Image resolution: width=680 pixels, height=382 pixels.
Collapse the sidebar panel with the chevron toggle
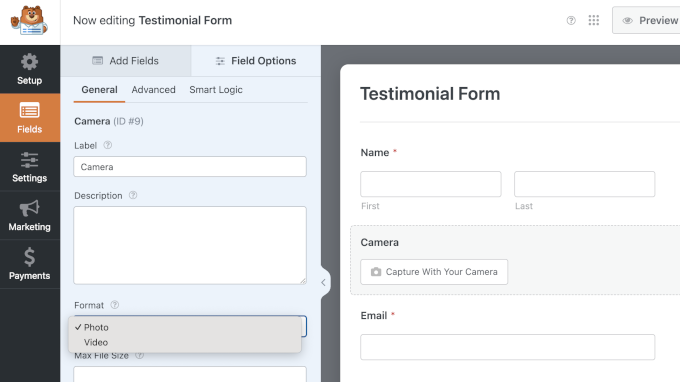324,282
